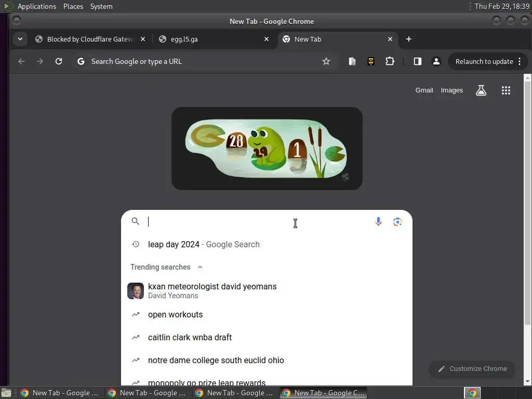
Task: Select 'notre dame college south euclid ohio'
Action: (x=267, y=360)
